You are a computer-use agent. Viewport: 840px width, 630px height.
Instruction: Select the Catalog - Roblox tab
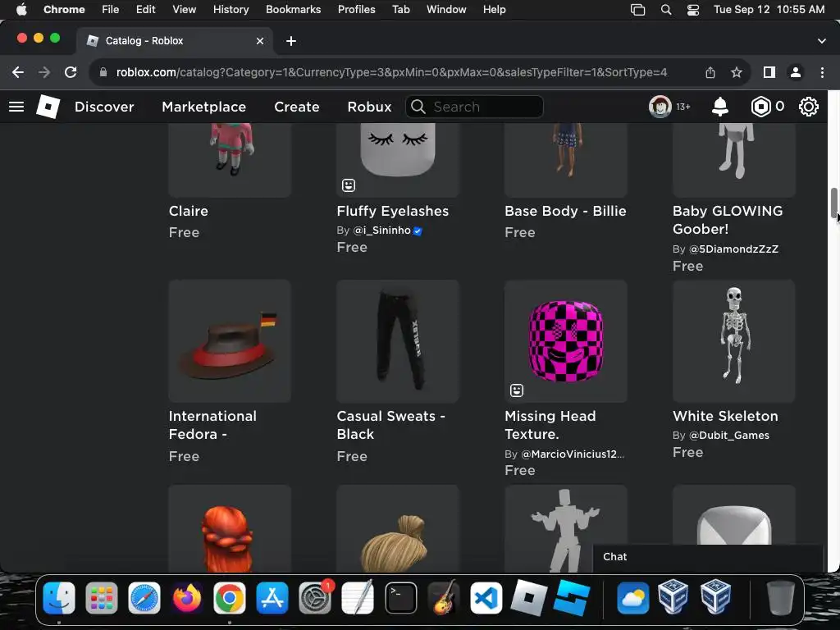pos(174,41)
